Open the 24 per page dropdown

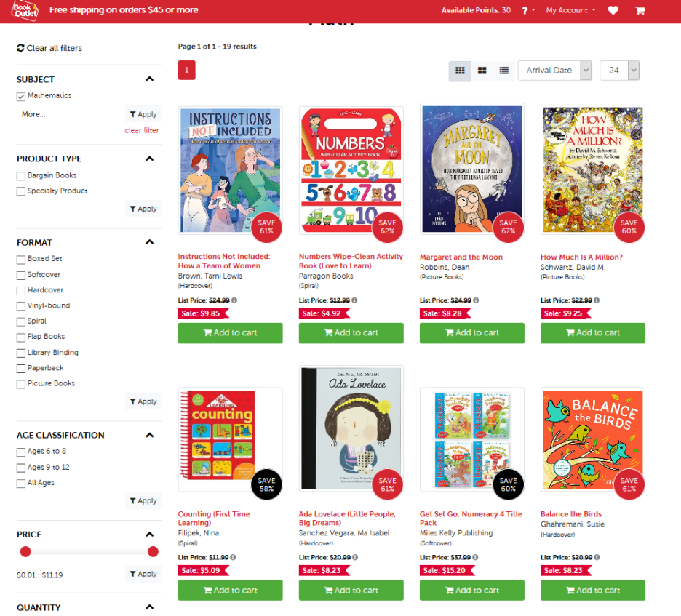pyautogui.click(x=619, y=71)
